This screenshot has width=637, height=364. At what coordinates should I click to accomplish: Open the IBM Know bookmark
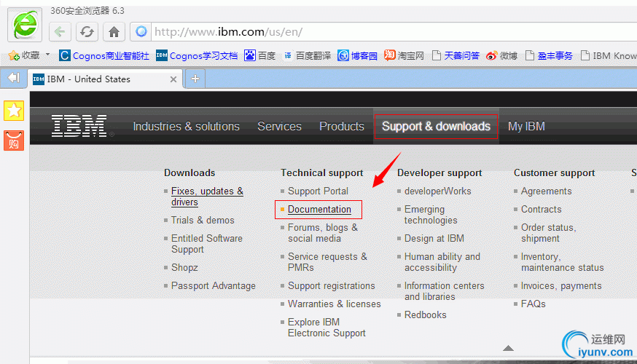[609, 55]
